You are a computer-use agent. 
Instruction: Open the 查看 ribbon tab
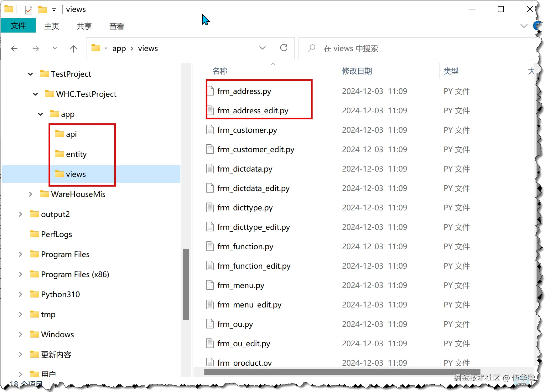coord(117,26)
